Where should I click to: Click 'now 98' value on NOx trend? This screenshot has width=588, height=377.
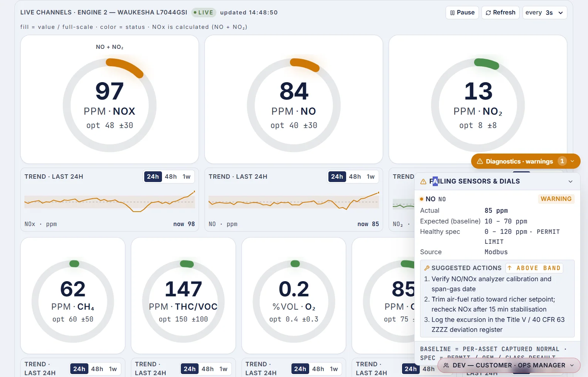(184, 224)
